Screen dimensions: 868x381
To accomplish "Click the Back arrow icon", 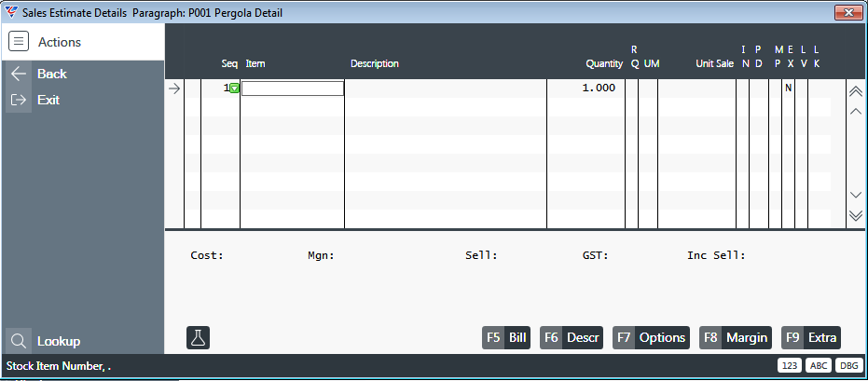I will [19, 75].
